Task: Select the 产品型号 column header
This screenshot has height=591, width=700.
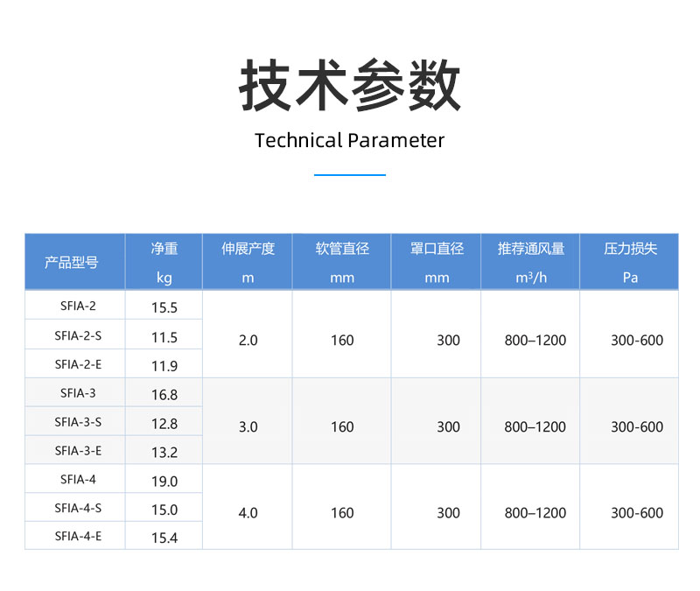Action: pos(74,262)
